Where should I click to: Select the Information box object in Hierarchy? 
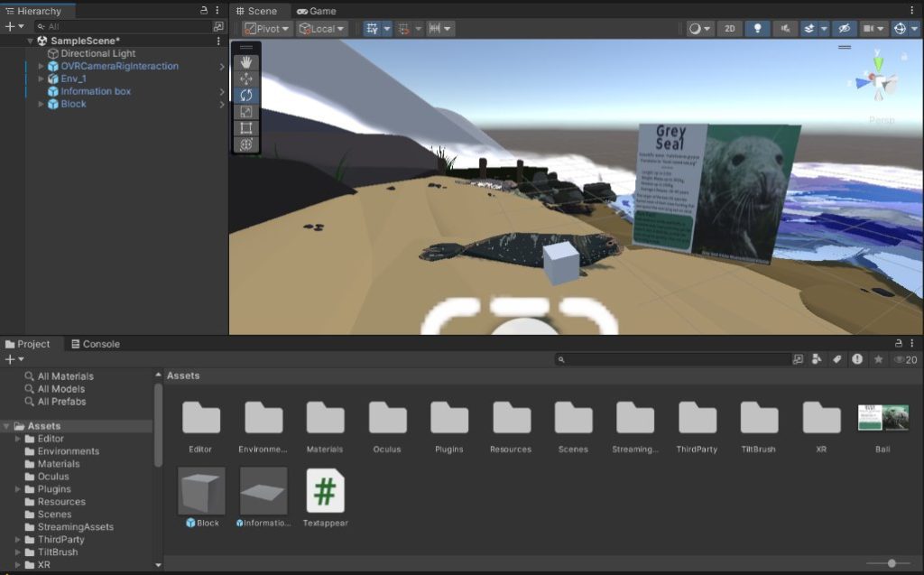tap(96, 91)
